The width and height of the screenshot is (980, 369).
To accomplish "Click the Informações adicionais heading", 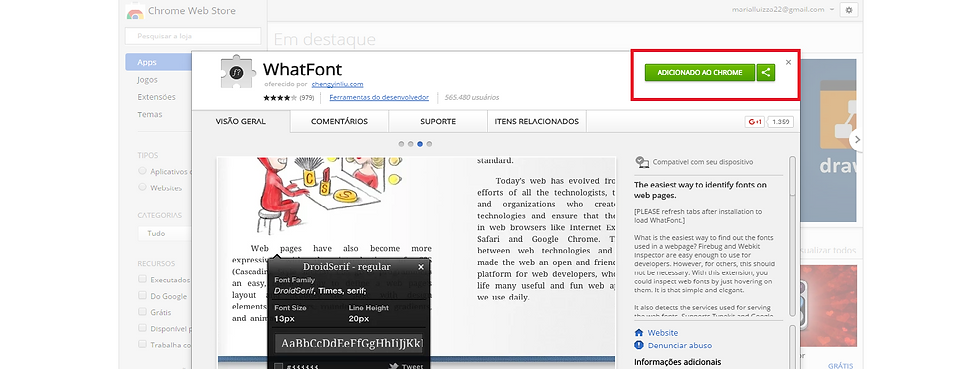I will pyautogui.click(x=678, y=361).
